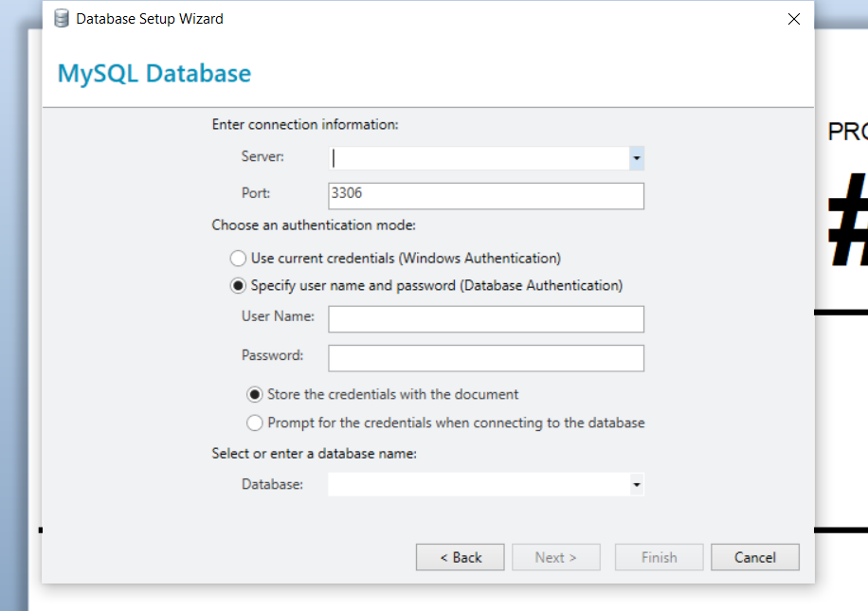Open the Database dropdown arrow
868x611 pixels.
tap(637, 485)
